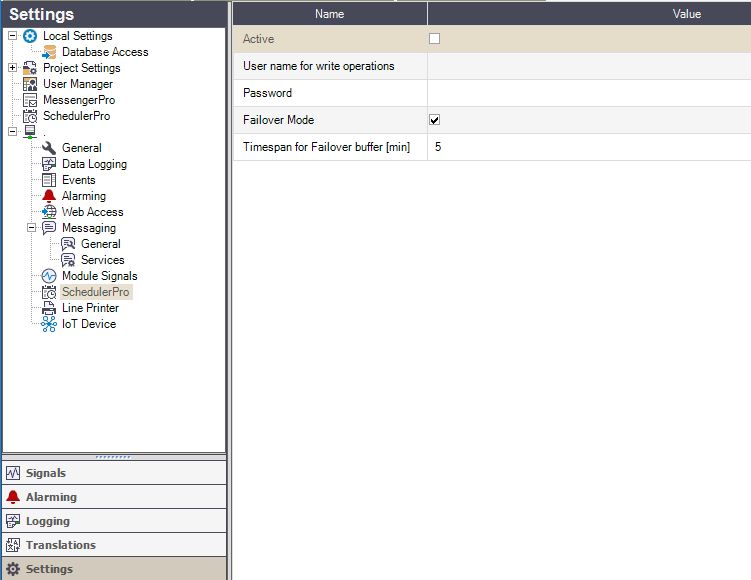751x580 pixels.
Task: Collapse the Messaging node
Action: [x=32, y=228]
